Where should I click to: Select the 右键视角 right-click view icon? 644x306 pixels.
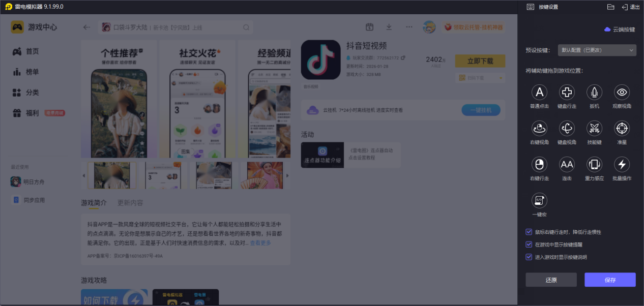point(539,128)
